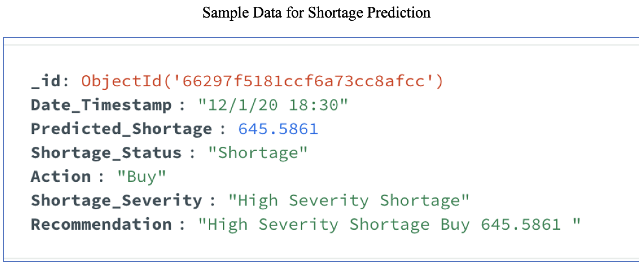This screenshot has width=644, height=267.
Task: Click the ObjectId value 66297f5181ccf6a73cc8afcc
Action: (x=262, y=82)
